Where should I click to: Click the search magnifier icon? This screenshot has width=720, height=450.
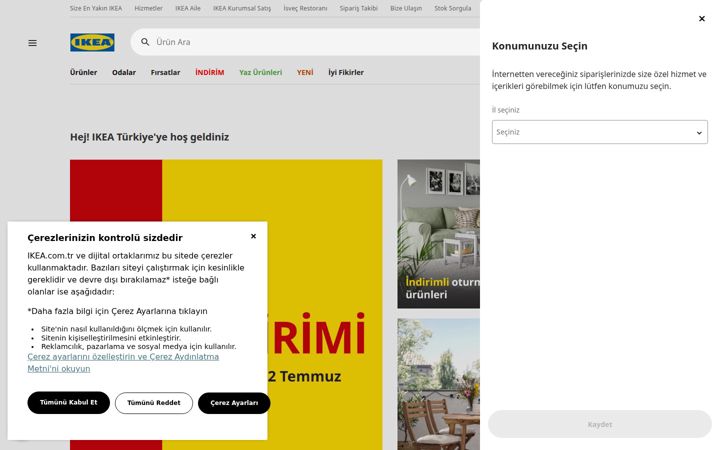tap(145, 42)
